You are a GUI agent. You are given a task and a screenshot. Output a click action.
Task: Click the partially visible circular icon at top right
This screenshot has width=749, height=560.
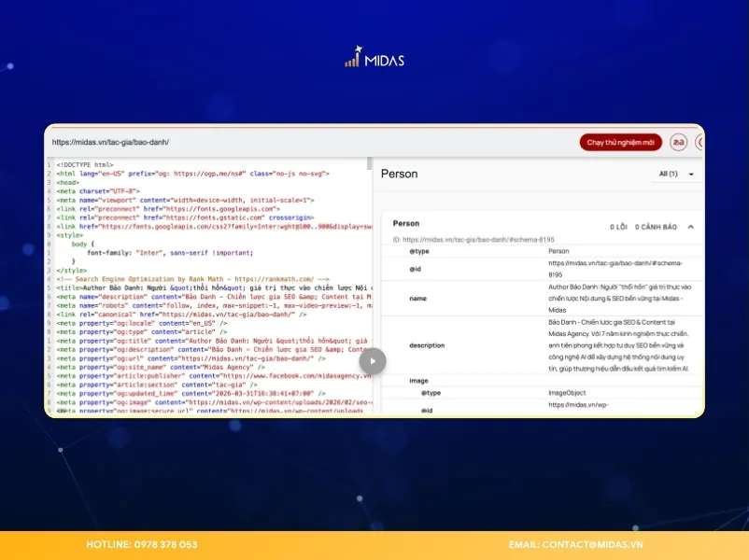700,142
